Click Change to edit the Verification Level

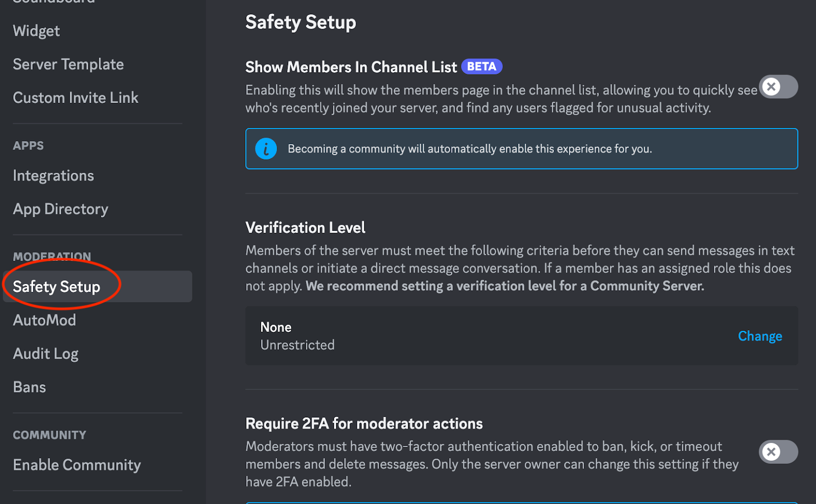click(759, 336)
